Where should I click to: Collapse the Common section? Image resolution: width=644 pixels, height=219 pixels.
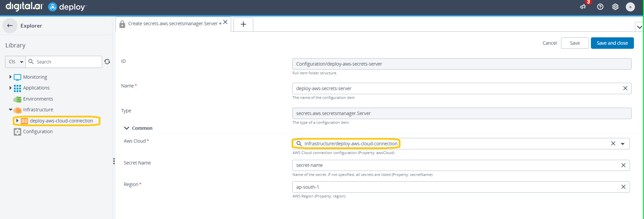127,128
